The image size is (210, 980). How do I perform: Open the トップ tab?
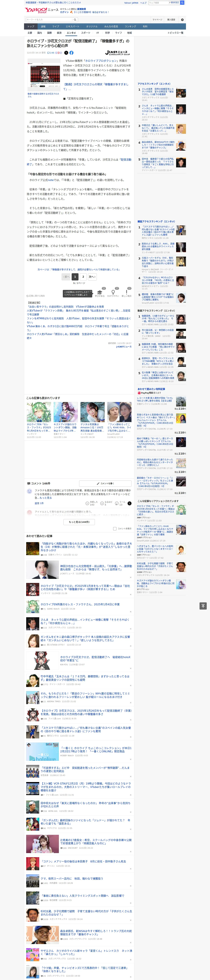(x=31, y=26)
